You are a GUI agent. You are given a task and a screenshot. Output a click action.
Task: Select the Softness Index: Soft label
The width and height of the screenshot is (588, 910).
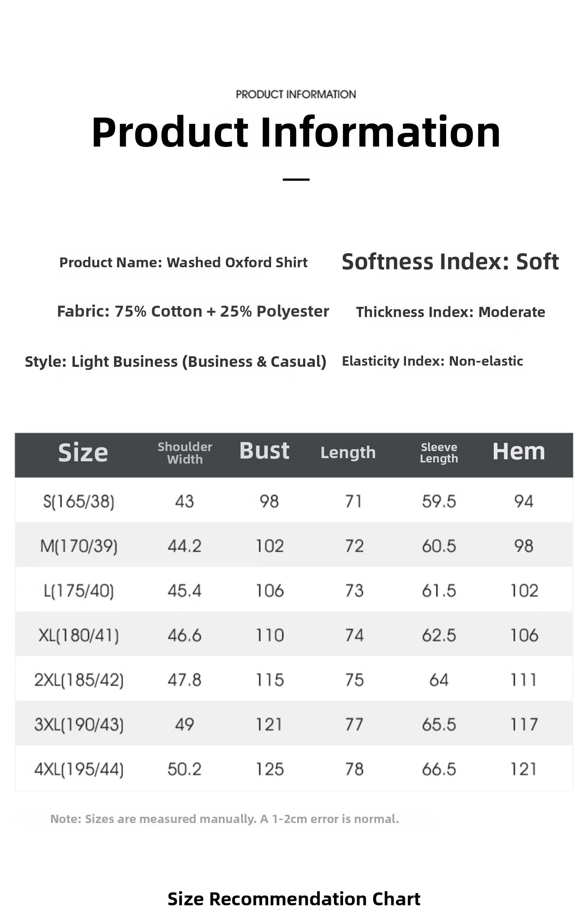pyautogui.click(x=450, y=262)
